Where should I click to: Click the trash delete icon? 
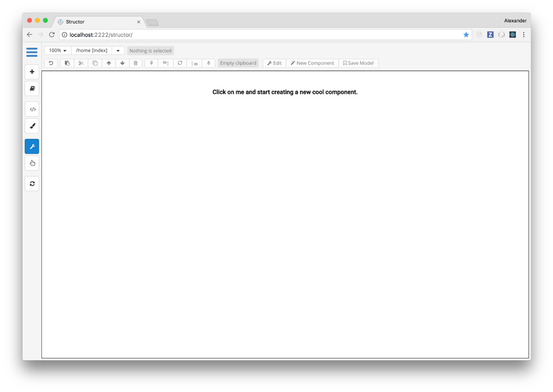[136, 63]
